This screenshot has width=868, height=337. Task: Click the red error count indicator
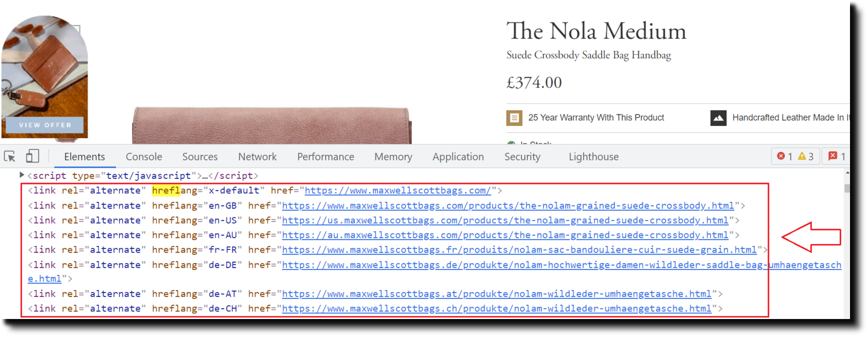[x=785, y=156]
